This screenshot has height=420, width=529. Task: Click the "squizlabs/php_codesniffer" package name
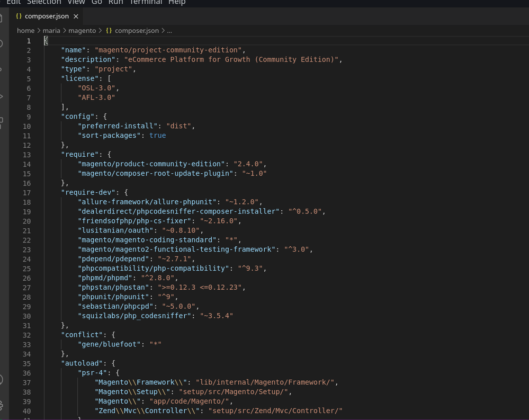tap(135, 316)
